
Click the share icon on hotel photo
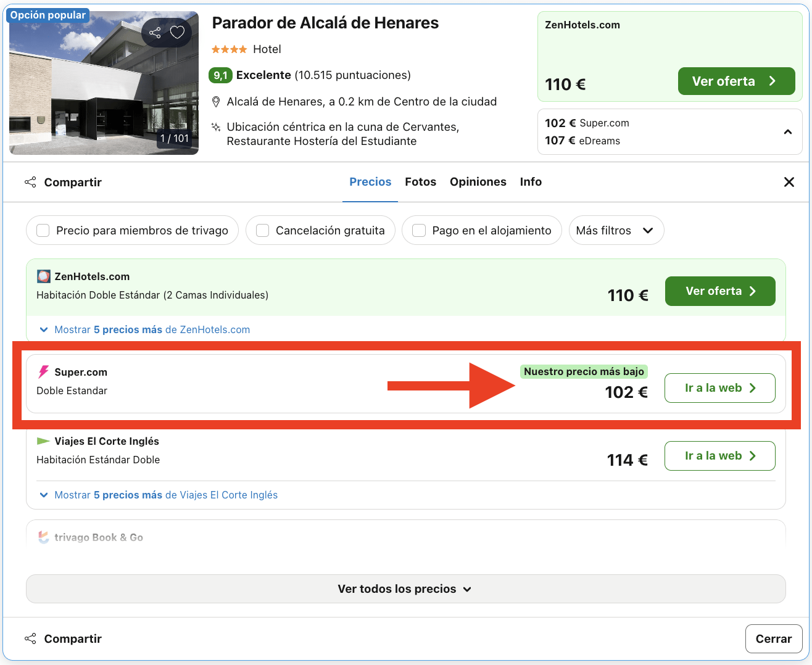[155, 33]
